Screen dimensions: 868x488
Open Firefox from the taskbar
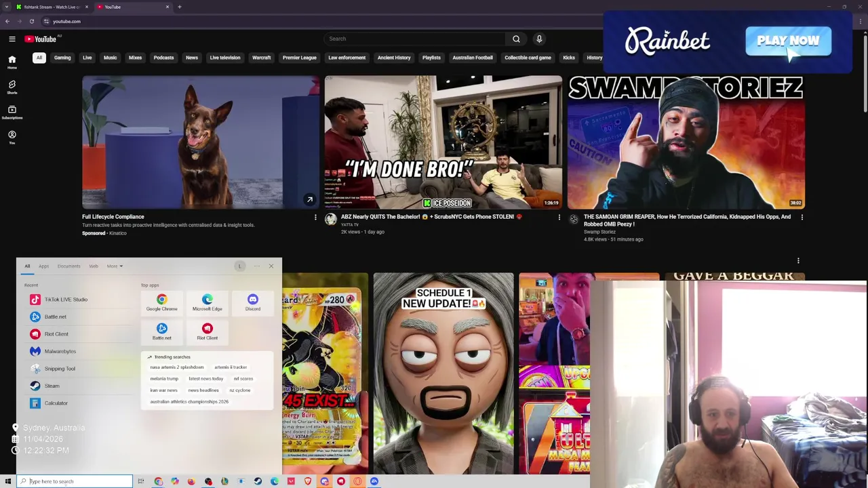pos(191,481)
